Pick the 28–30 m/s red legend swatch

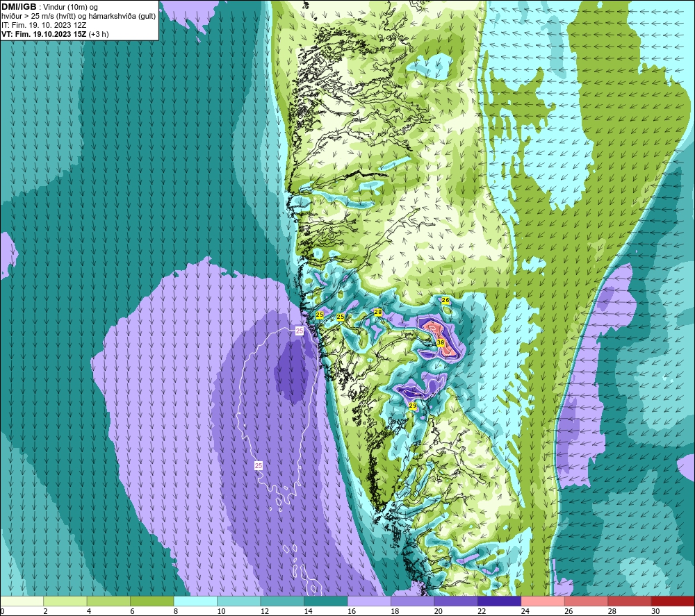tap(630, 601)
